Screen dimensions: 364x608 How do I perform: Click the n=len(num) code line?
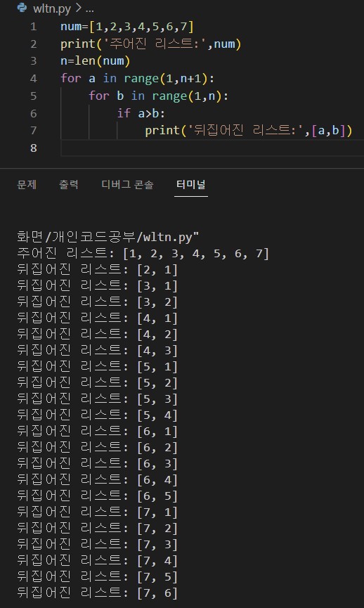[x=96, y=61]
